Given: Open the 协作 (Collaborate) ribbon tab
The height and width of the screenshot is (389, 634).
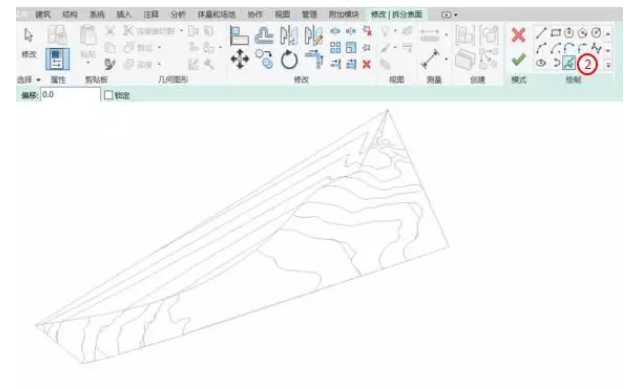Looking at the screenshot, I should tap(255, 15).
